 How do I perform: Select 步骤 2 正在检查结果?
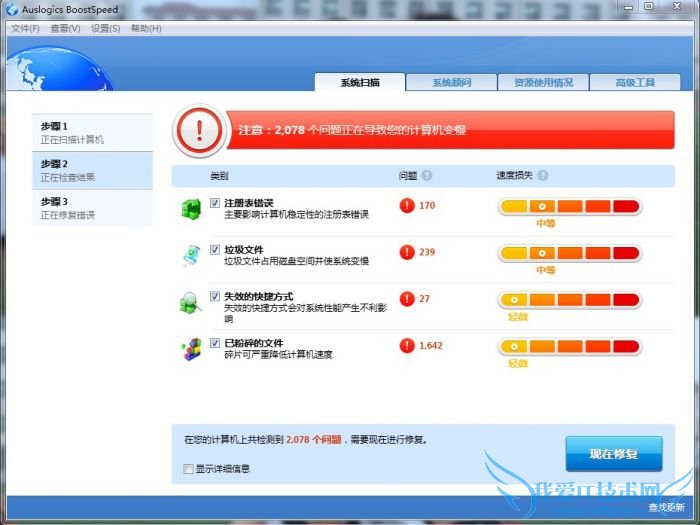click(92, 171)
